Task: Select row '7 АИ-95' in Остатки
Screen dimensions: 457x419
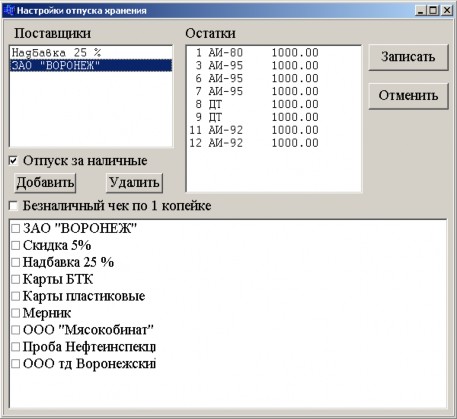Action: [x=273, y=91]
